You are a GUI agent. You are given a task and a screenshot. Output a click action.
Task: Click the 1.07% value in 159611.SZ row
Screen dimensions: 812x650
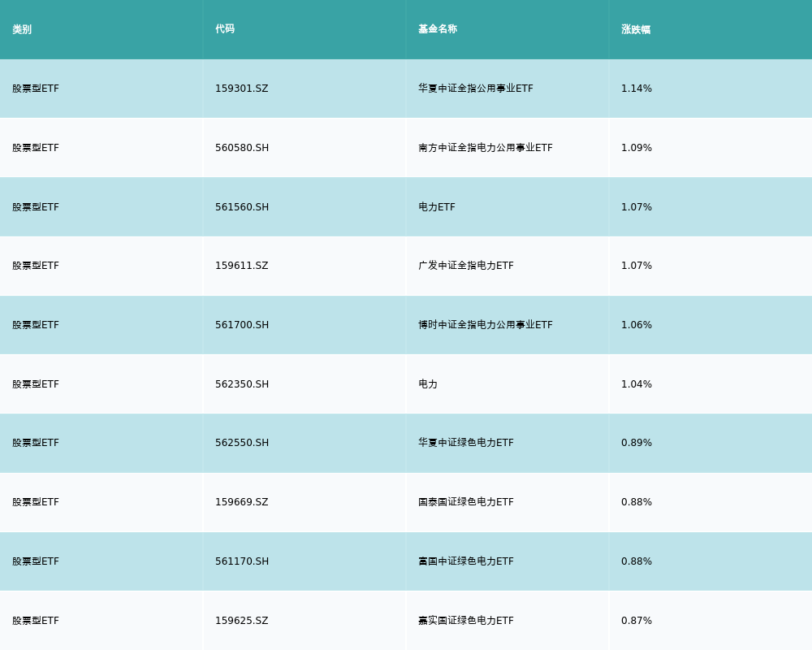[x=637, y=266]
